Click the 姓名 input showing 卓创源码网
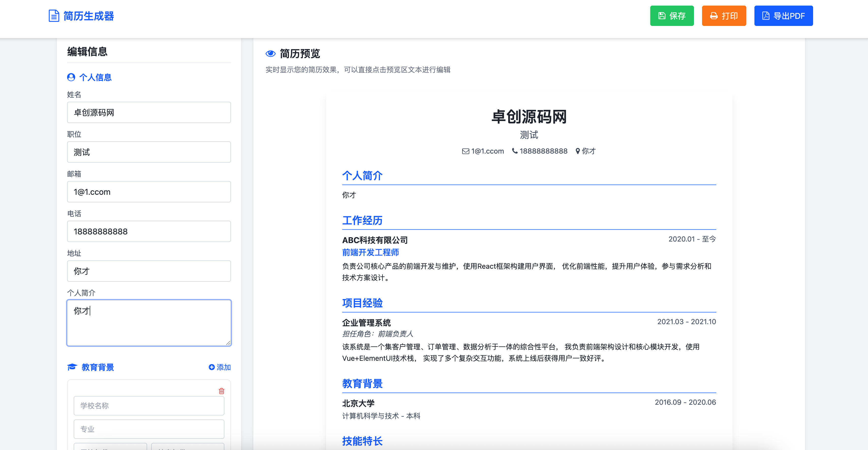868x450 pixels. pos(149,112)
